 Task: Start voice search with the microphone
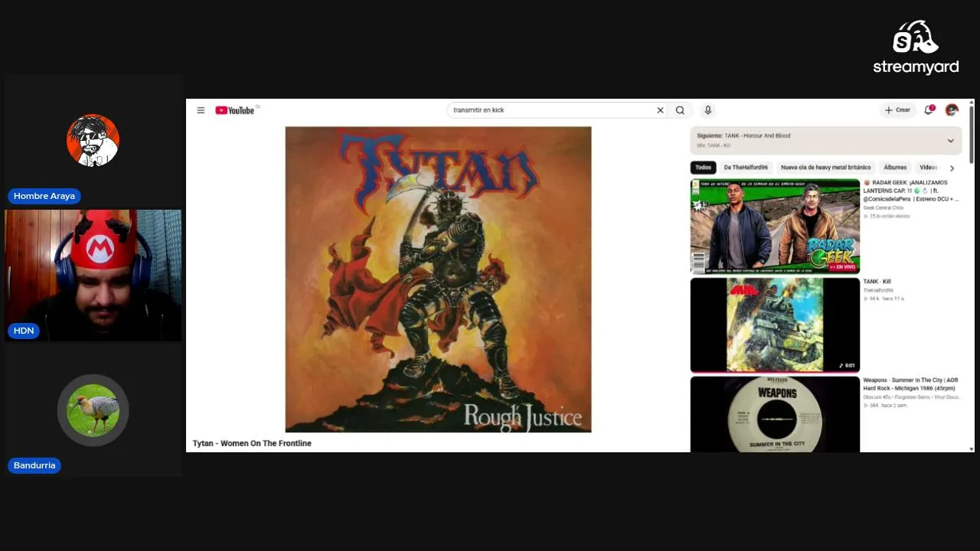point(708,110)
